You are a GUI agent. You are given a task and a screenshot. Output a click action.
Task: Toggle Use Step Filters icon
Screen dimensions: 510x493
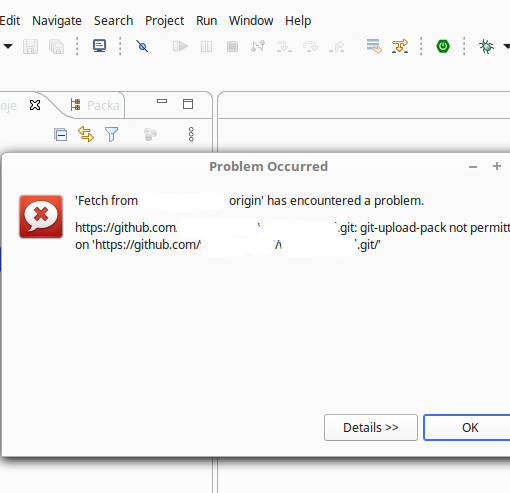click(x=400, y=46)
